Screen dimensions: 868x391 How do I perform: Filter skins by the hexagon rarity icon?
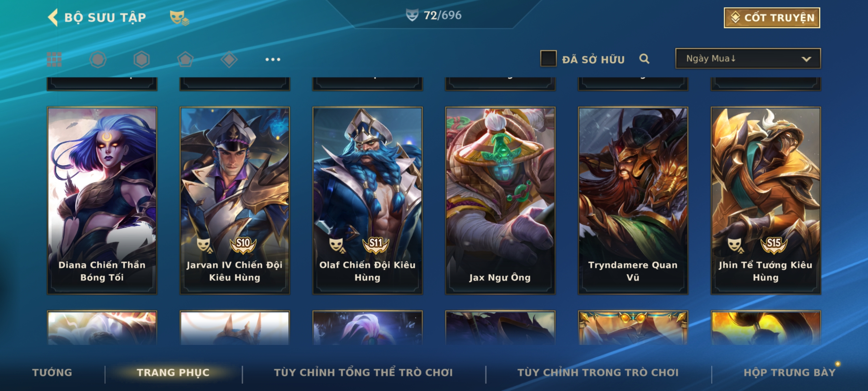click(141, 59)
